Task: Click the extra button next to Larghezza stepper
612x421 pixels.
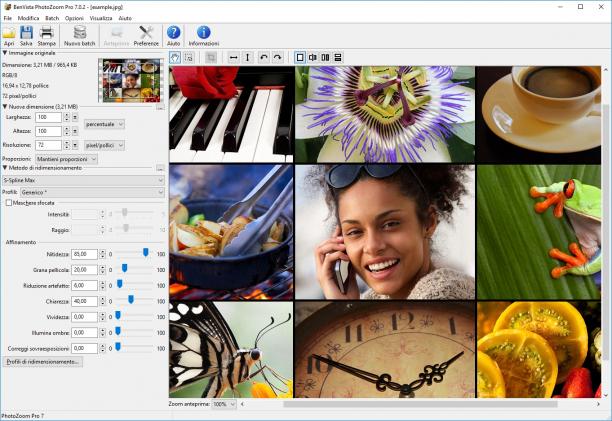Action: click(75, 117)
